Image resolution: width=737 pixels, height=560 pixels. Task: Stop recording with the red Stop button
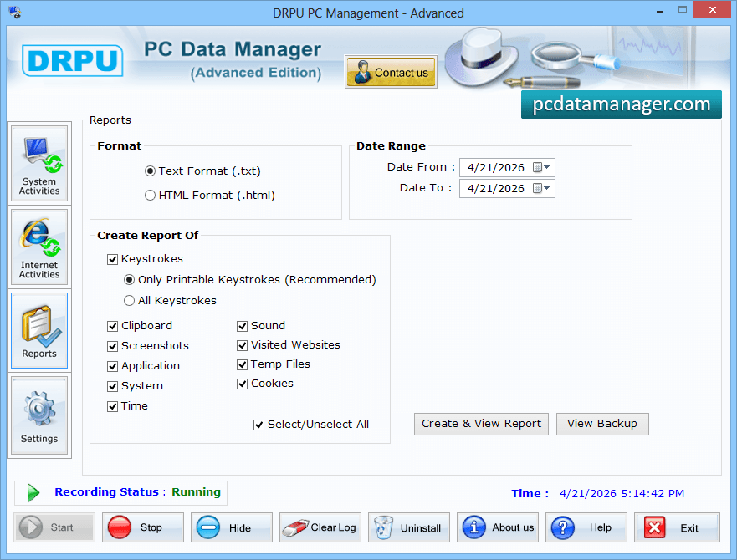[143, 527]
